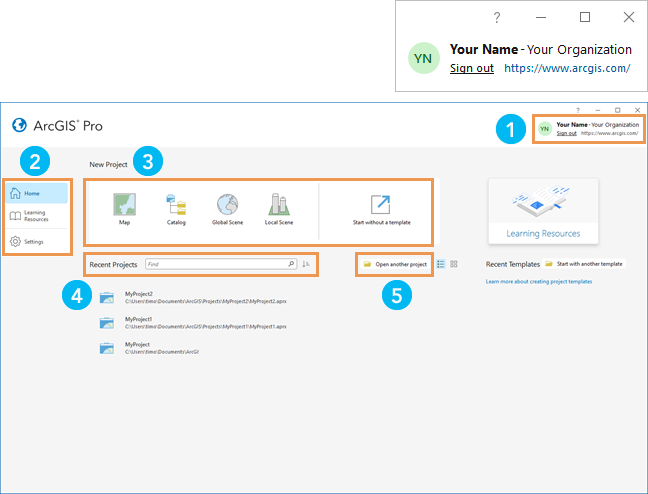Open the Learning Resources card
This screenshot has height=494, width=648.
[x=543, y=211]
